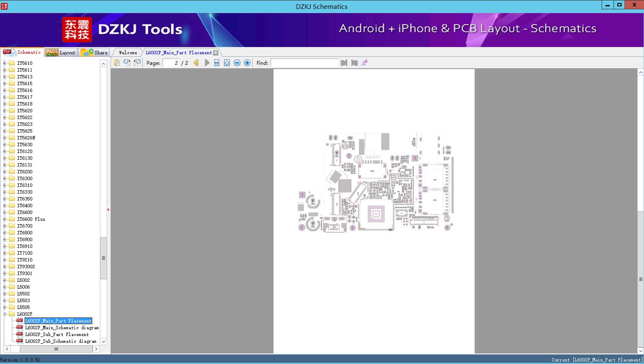Expand the IT5610 folder node
The height and width of the screenshot is (364, 644).
5,63
